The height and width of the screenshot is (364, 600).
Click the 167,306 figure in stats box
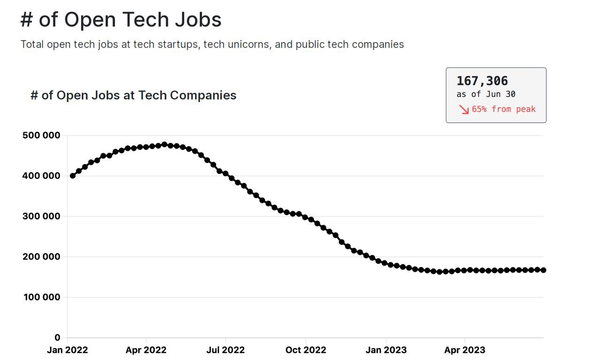482,81
